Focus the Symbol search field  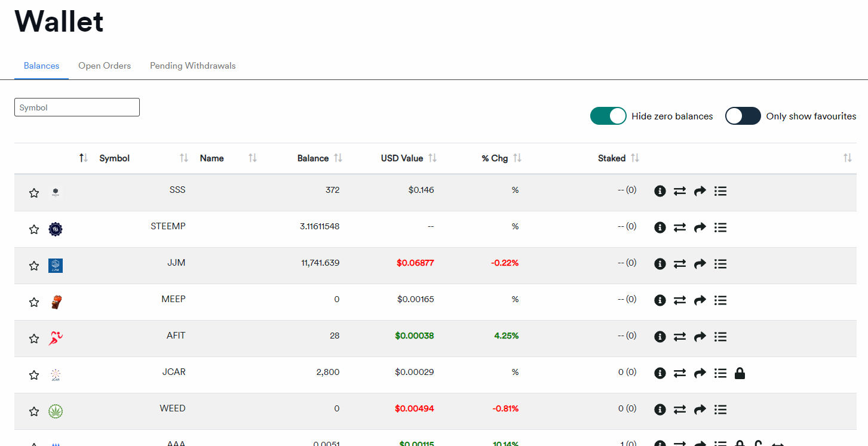(x=77, y=107)
